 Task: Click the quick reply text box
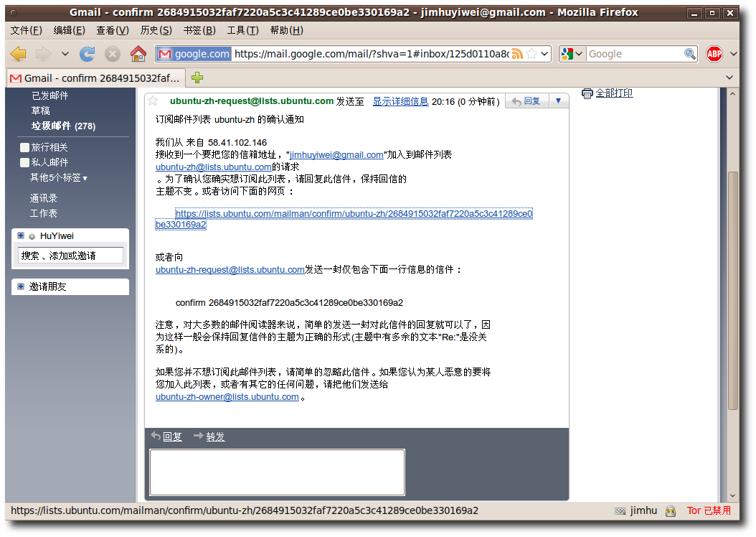278,472
